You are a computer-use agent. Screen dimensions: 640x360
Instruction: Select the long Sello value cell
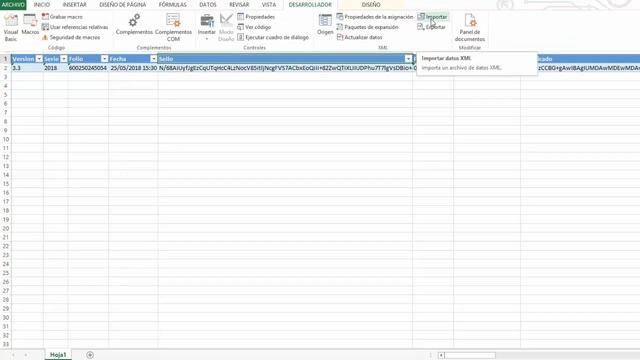pyautogui.click(x=285, y=68)
